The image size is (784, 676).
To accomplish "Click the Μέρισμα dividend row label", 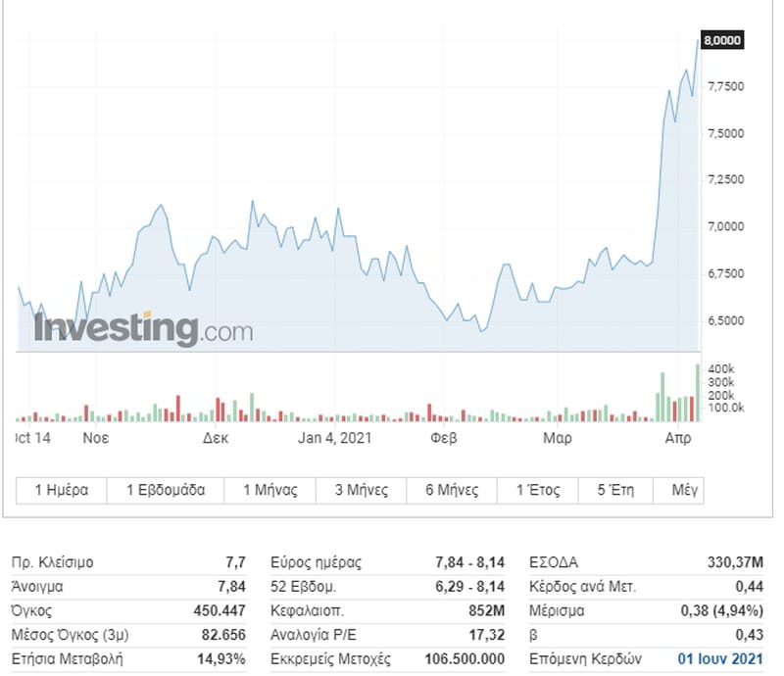I will pos(557,610).
